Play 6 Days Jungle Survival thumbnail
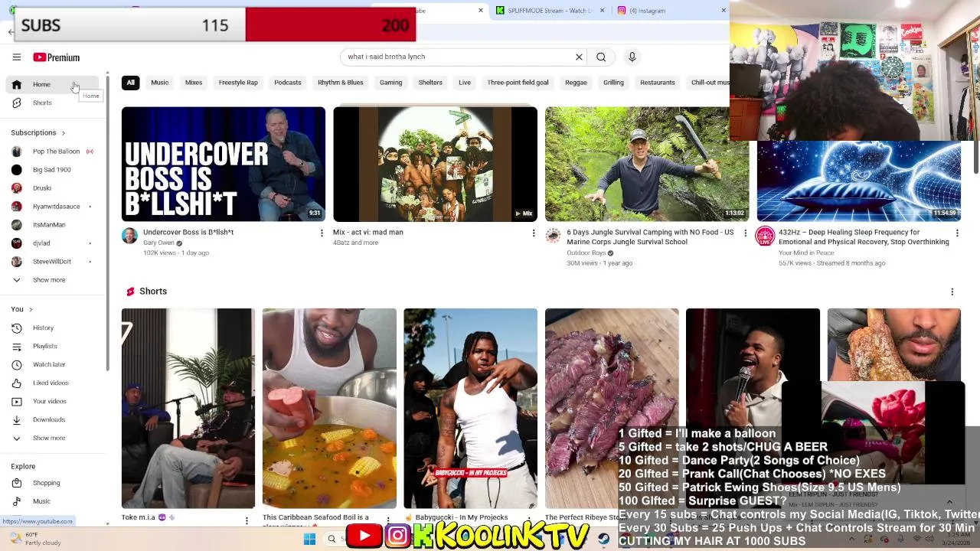 coord(647,164)
